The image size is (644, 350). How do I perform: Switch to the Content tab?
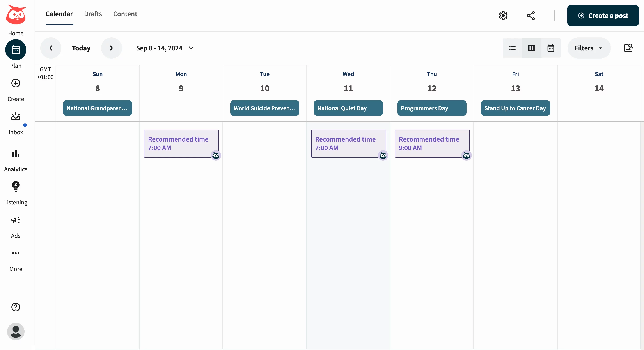coord(125,13)
